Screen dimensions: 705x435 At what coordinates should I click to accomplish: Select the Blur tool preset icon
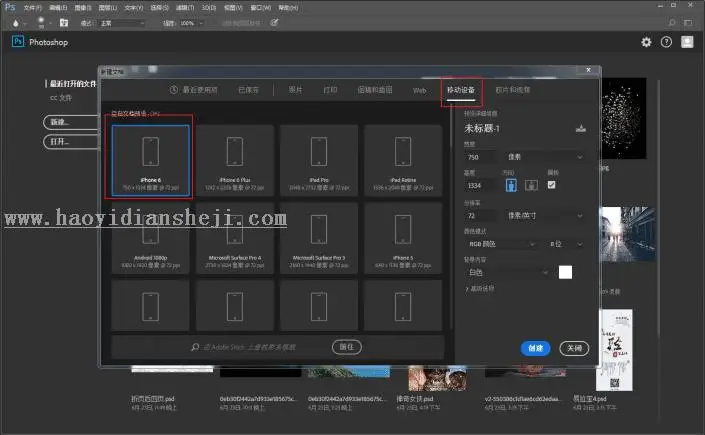click(15, 23)
